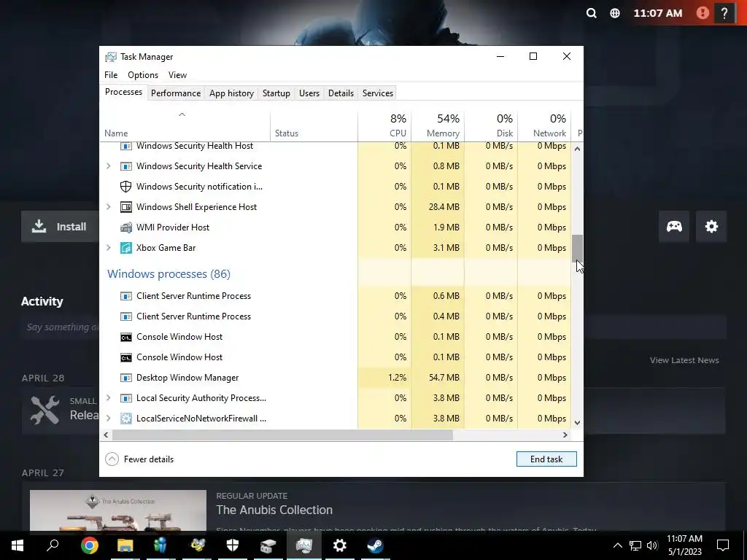Click the Windows Security Health Service icon
This screenshot has height=560, width=747.
(x=125, y=166)
